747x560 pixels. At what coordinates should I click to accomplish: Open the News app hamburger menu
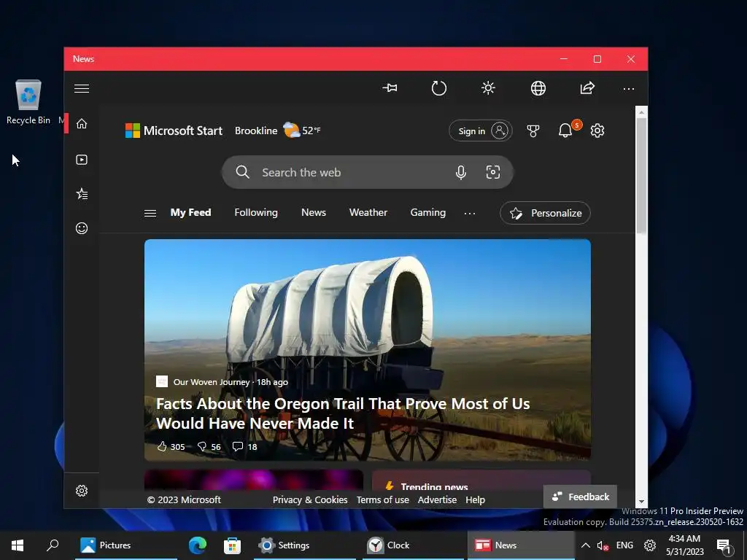point(82,88)
